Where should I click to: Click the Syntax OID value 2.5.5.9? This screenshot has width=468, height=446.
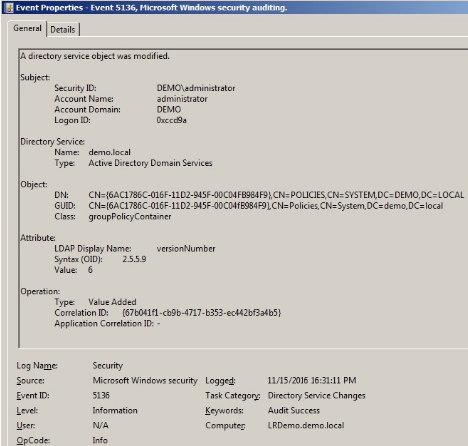(134, 259)
